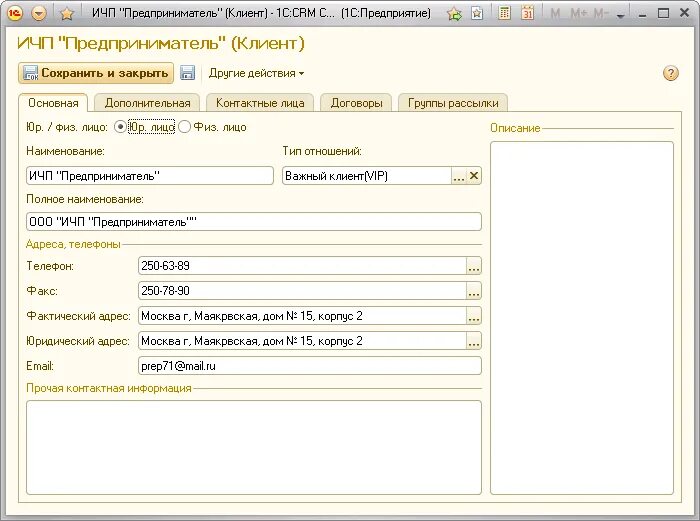Expand the title bar tools dropdown arrow
The image size is (700, 521).
(620, 15)
